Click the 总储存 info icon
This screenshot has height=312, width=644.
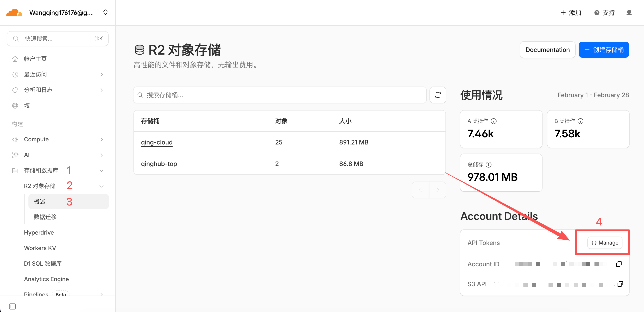[x=488, y=165]
